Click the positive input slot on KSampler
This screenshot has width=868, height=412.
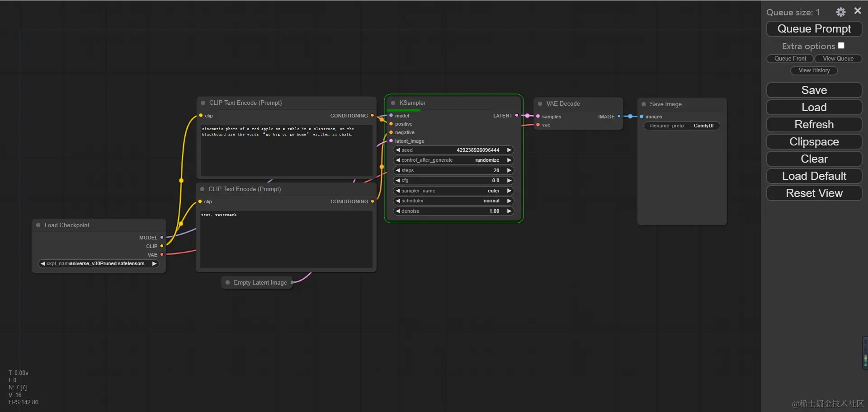(391, 124)
